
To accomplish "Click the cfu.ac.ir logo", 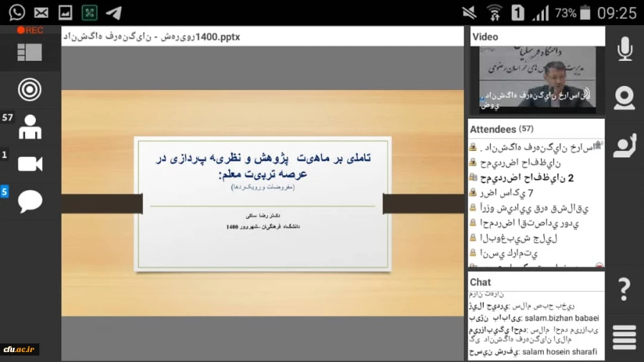I will (x=19, y=349).
